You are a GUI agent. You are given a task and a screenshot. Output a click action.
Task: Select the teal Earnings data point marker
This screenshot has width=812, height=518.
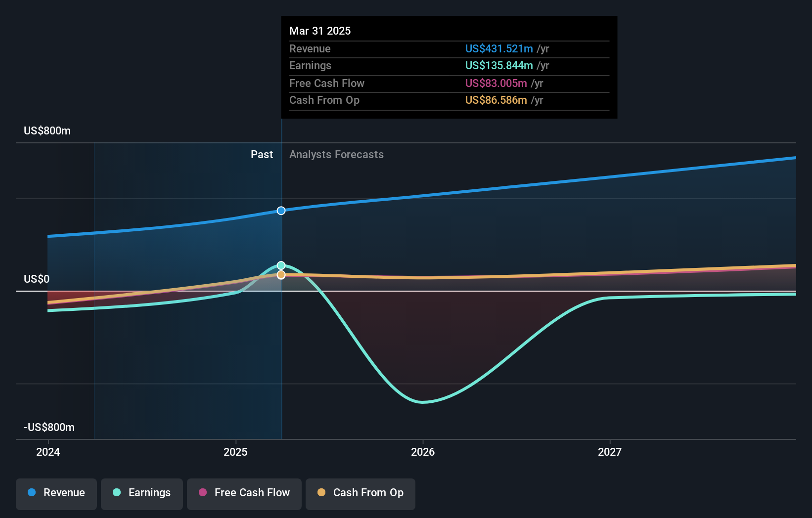pos(281,265)
